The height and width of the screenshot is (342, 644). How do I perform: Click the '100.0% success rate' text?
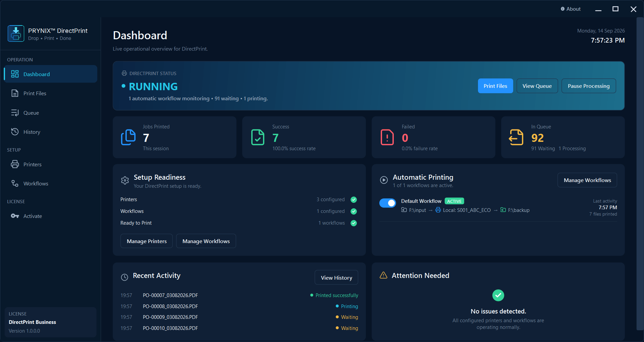(x=294, y=149)
